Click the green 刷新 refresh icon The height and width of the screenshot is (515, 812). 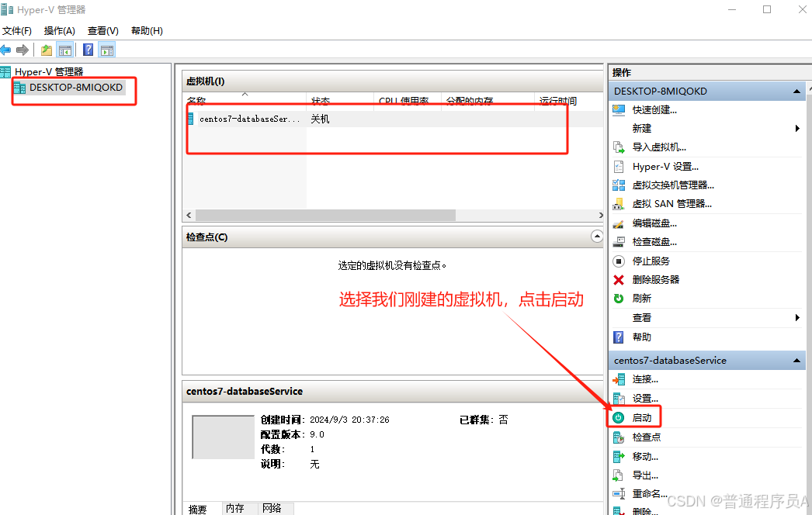(619, 299)
